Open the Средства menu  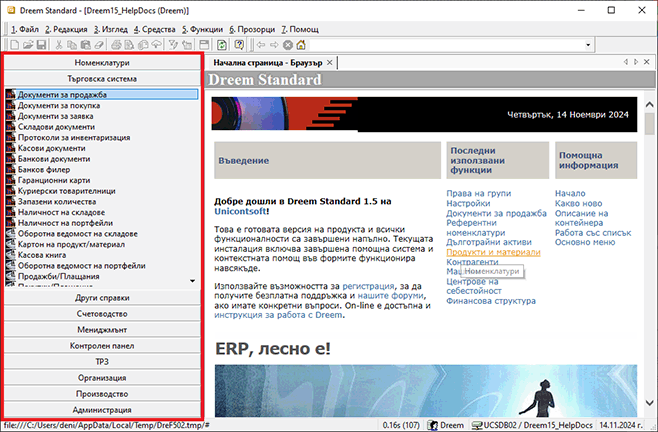[x=155, y=29]
